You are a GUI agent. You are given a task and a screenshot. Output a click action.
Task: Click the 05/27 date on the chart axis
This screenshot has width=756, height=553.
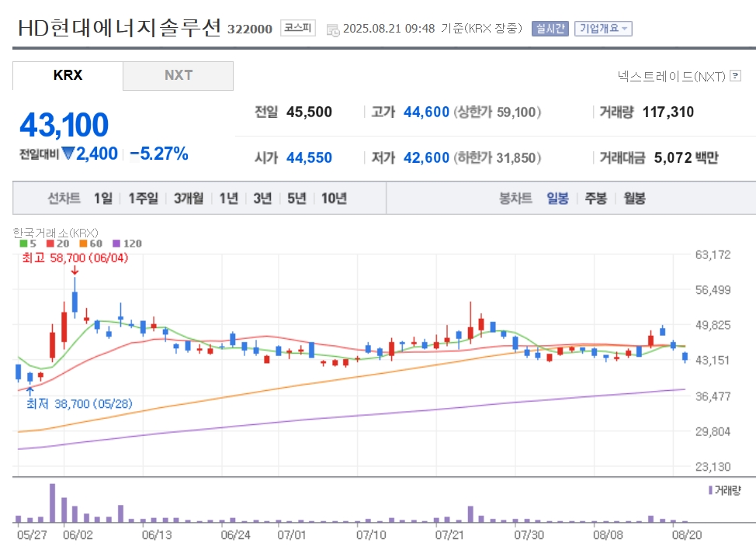32,534
